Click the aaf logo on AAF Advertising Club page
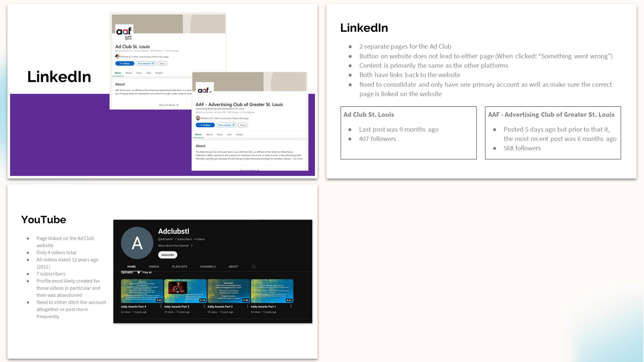 click(x=204, y=90)
